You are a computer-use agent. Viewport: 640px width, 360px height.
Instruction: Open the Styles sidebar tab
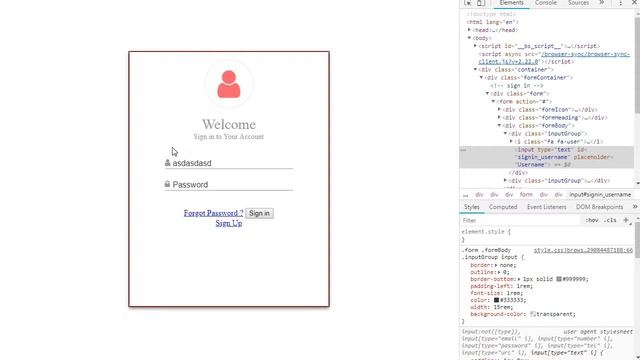click(472, 207)
